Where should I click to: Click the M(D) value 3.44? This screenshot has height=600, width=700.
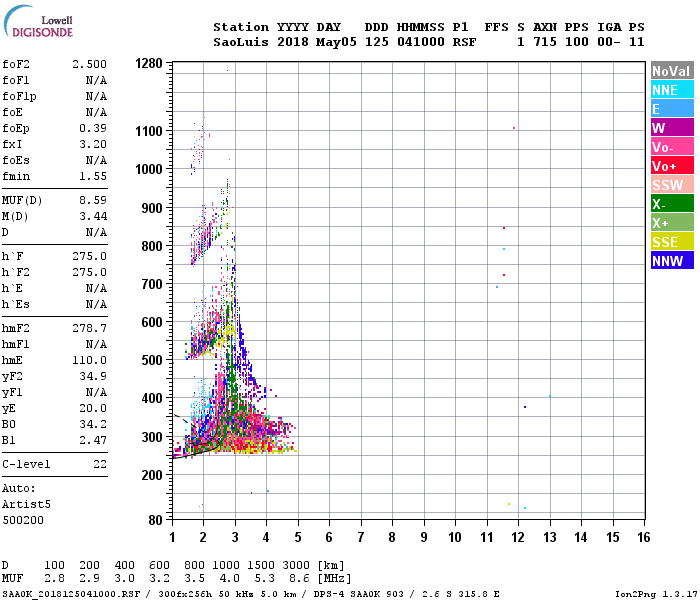[x=93, y=217]
